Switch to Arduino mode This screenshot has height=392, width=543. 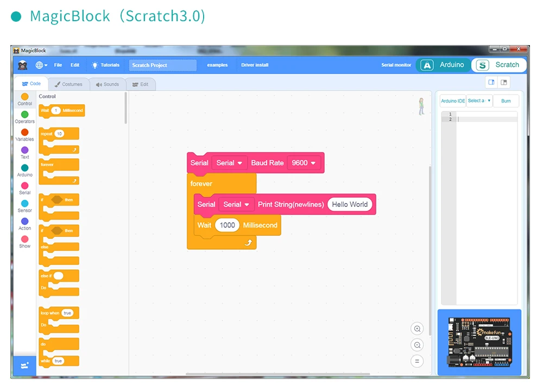pos(443,65)
